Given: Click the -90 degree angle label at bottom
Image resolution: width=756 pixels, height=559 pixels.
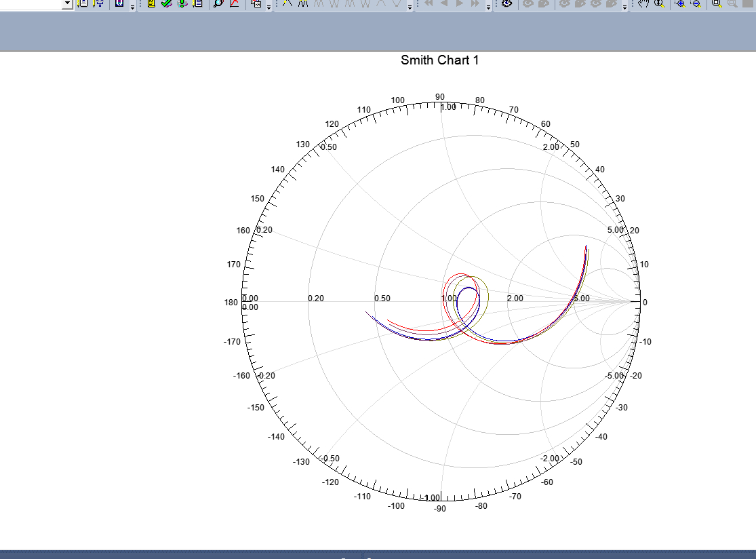Looking at the screenshot, I should [440, 508].
